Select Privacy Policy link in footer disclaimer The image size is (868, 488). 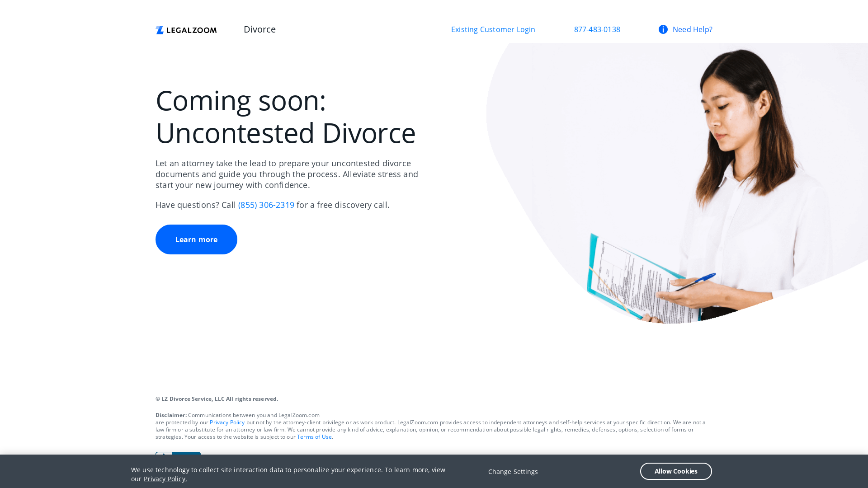[226, 422]
